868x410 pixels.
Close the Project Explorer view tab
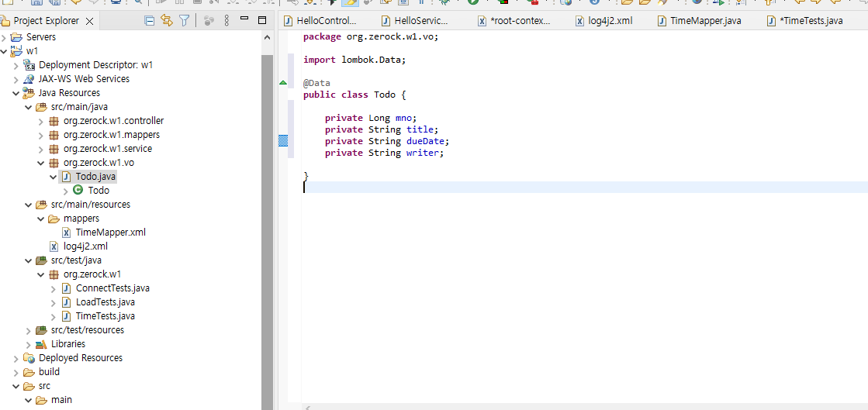(x=90, y=21)
